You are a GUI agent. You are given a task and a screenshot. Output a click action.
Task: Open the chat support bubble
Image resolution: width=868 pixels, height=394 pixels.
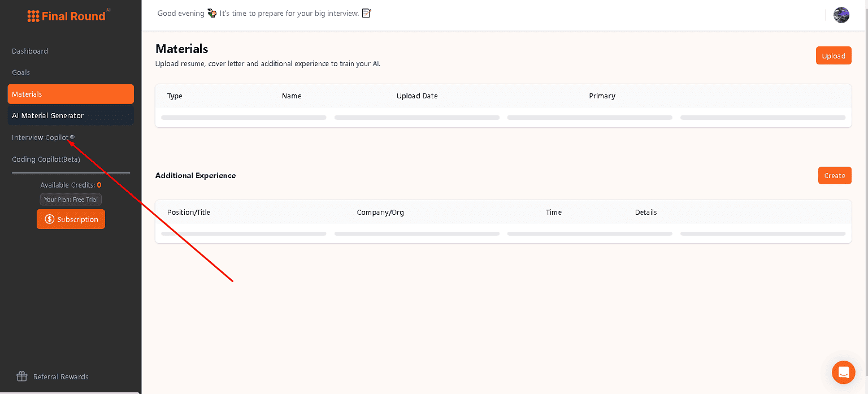point(843,372)
